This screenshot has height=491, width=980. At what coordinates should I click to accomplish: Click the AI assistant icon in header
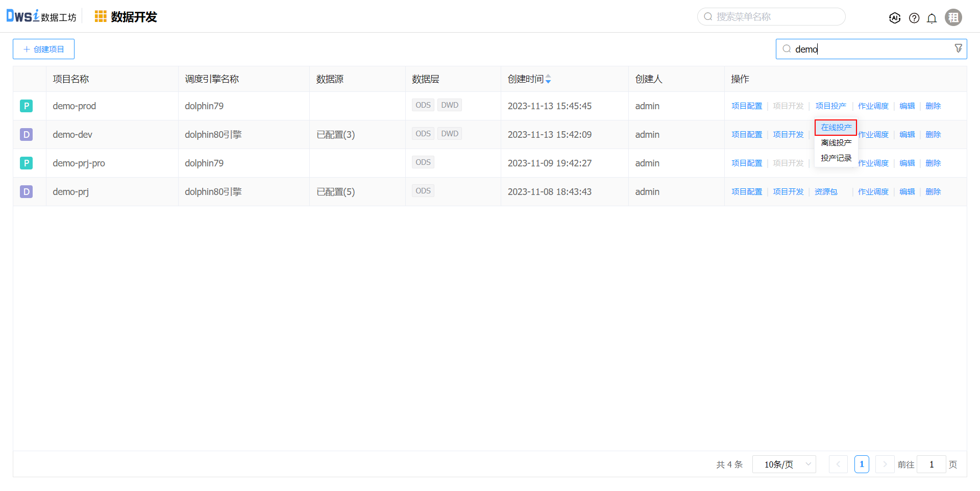click(894, 18)
